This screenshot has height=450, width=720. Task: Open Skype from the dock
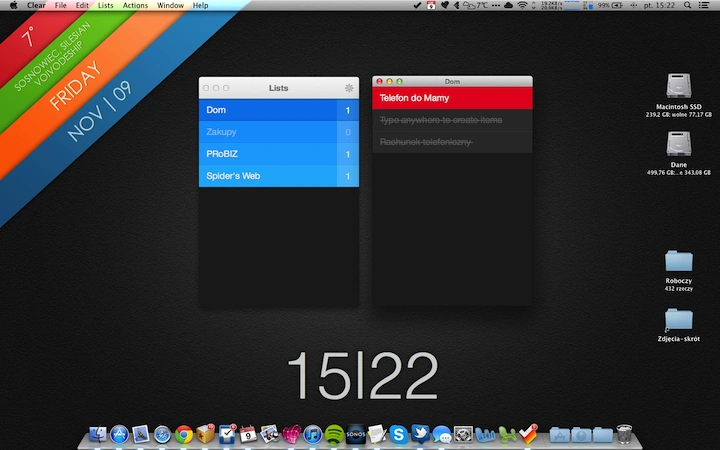click(399, 434)
